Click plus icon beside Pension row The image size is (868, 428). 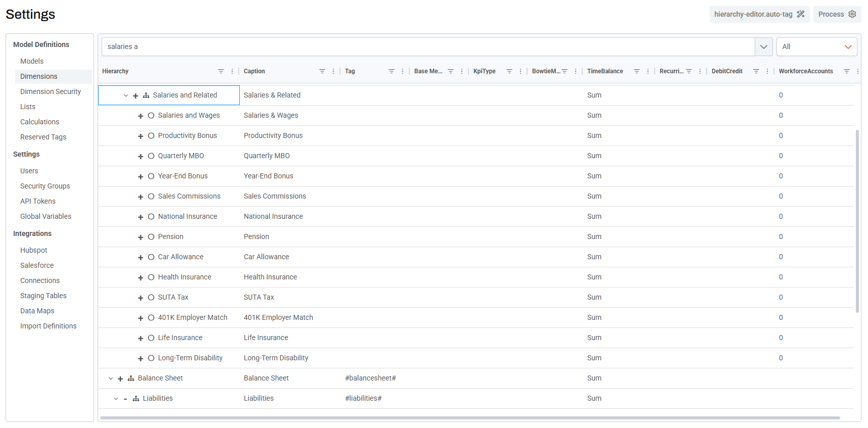(141, 237)
